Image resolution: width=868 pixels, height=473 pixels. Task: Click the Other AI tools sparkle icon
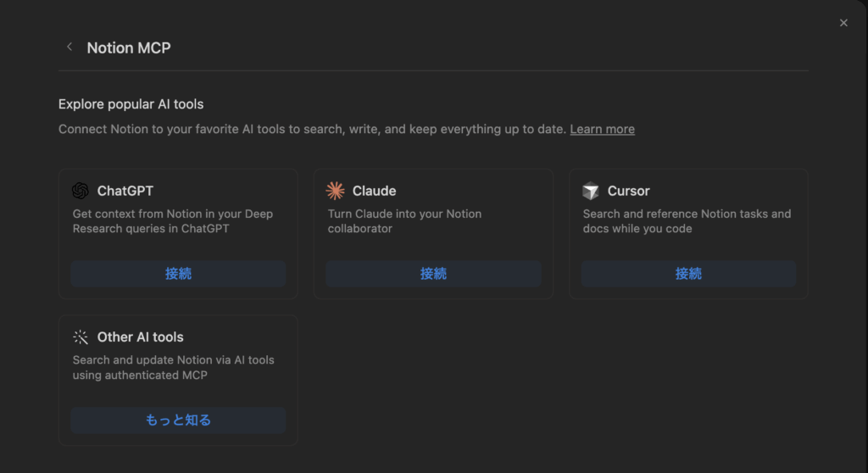click(x=81, y=337)
